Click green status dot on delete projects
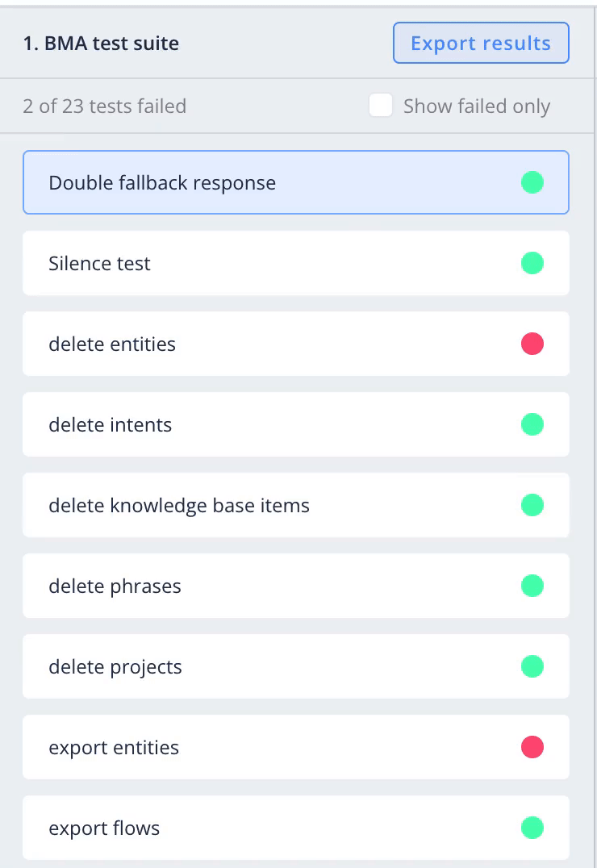This screenshot has height=868, width=597. (x=532, y=666)
